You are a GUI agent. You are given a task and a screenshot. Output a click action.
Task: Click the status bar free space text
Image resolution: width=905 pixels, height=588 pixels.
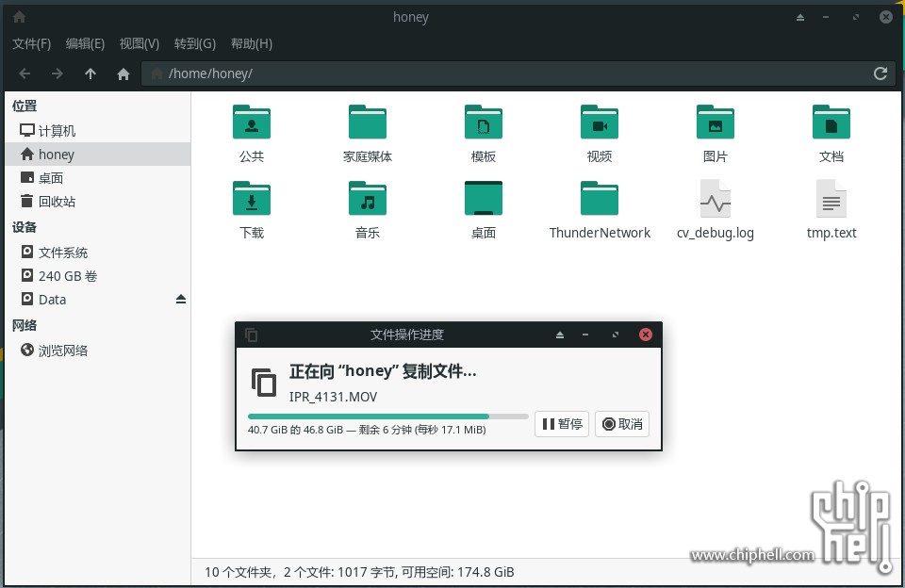coord(458,572)
